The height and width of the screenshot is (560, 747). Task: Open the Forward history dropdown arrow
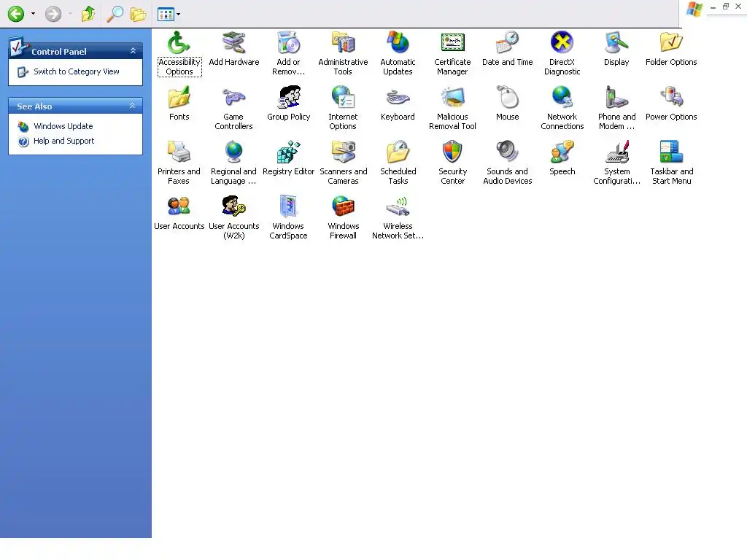tap(70, 14)
